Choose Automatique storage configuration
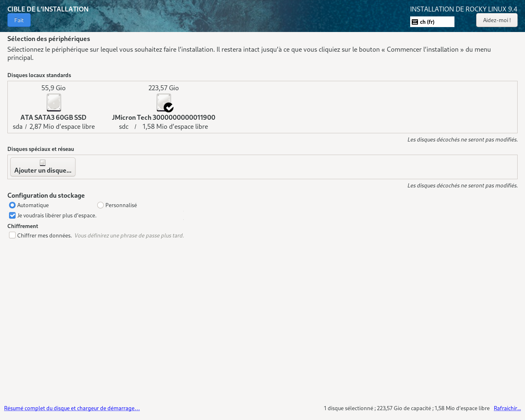This screenshot has width=525, height=420. point(12,205)
